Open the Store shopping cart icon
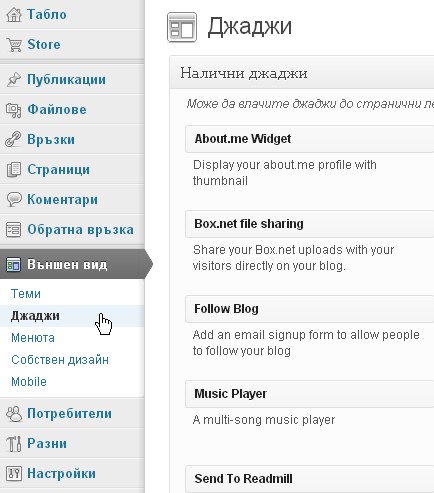434x493 pixels. tap(14, 45)
